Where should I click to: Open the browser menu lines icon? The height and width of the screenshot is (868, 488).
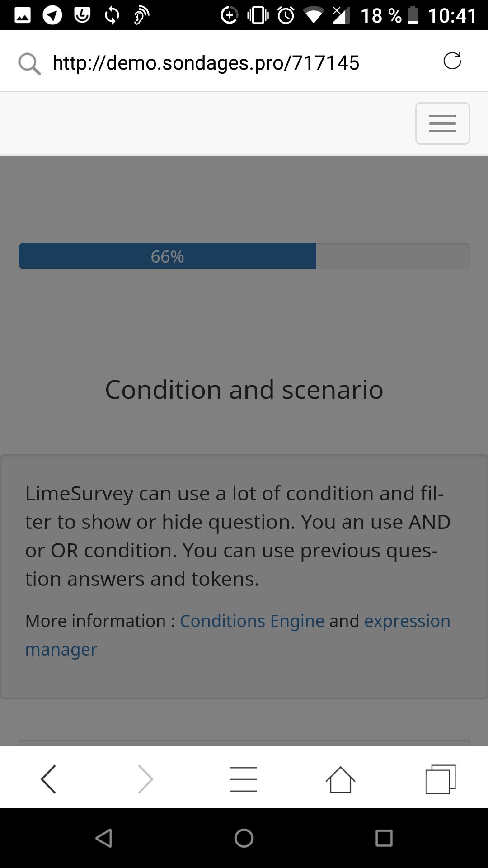tap(243, 779)
